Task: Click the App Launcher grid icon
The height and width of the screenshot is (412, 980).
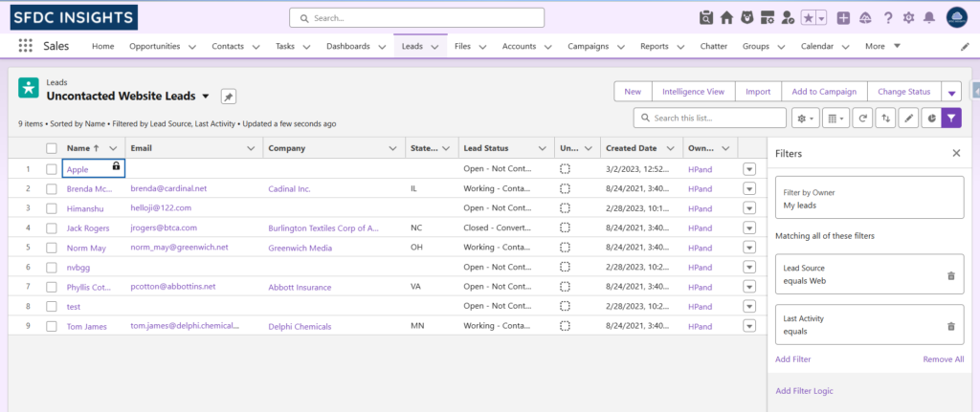Action: (25, 46)
